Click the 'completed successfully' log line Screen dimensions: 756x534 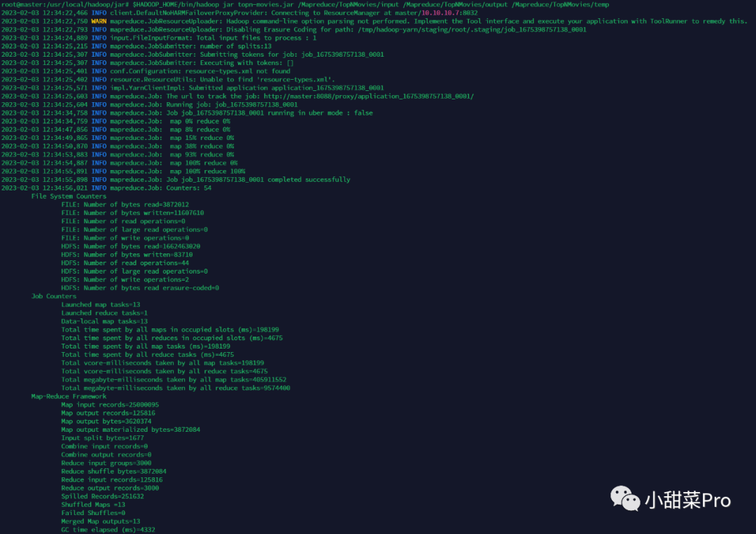coord(176,180)
